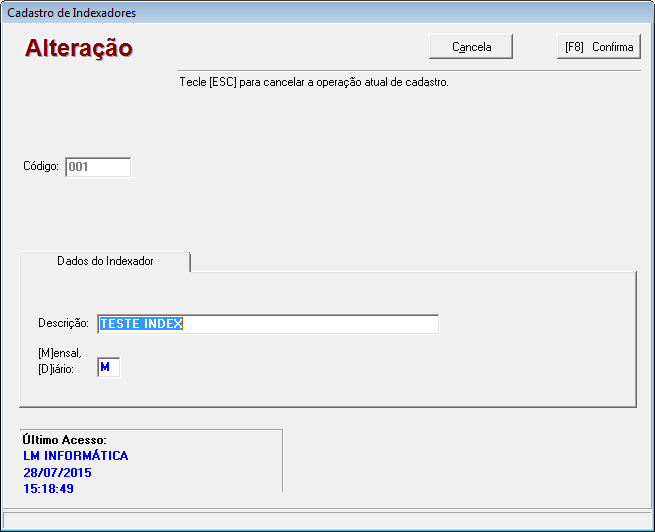Click the LM INFORMÁTICA user name

coord(76,456)
